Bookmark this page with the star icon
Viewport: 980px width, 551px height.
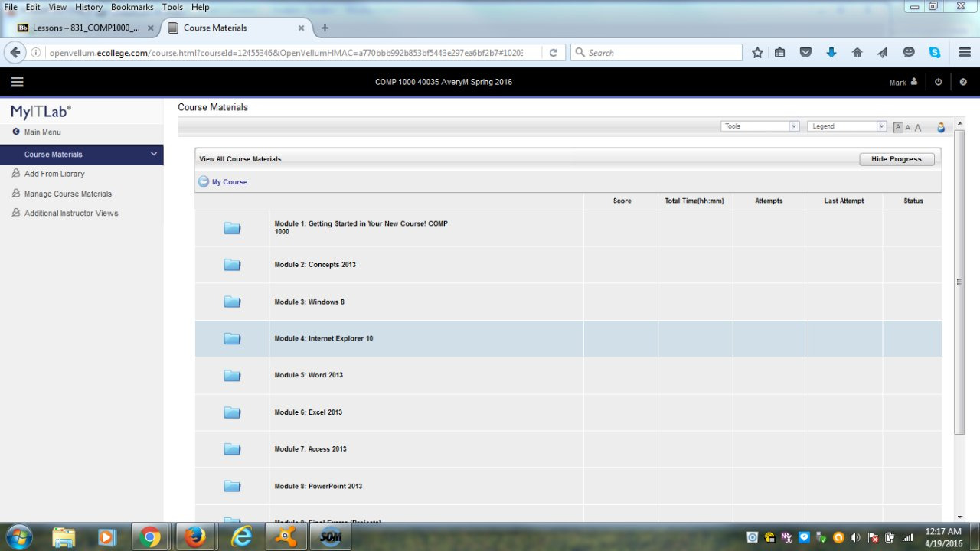point(757,53)
